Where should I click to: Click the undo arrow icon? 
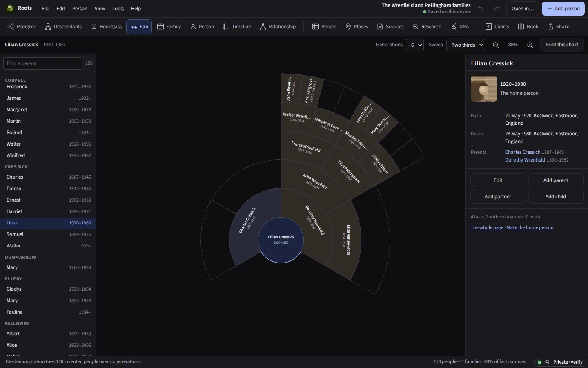click(481, 9)
